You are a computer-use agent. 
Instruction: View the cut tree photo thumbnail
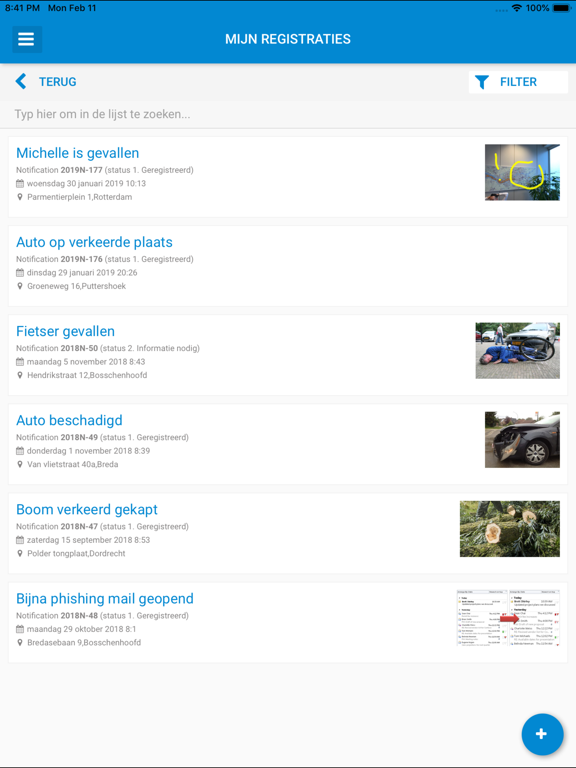(509, 528)
